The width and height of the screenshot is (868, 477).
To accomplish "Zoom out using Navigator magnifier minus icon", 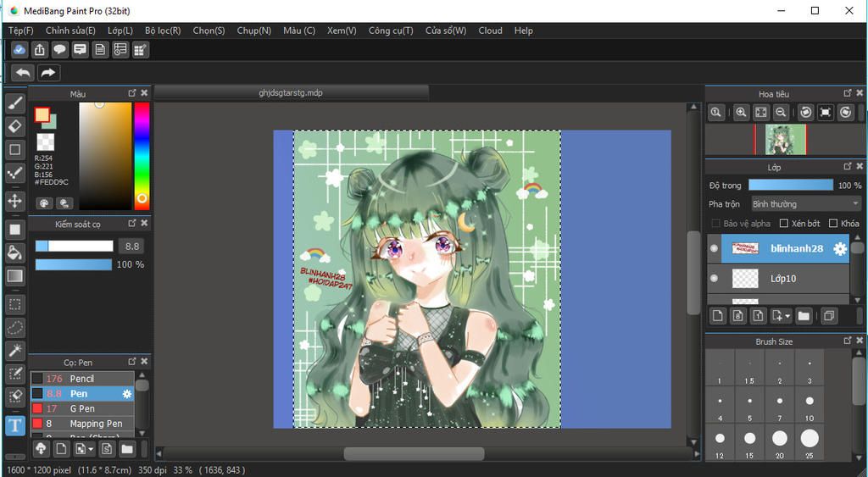I will click(781, 113).
